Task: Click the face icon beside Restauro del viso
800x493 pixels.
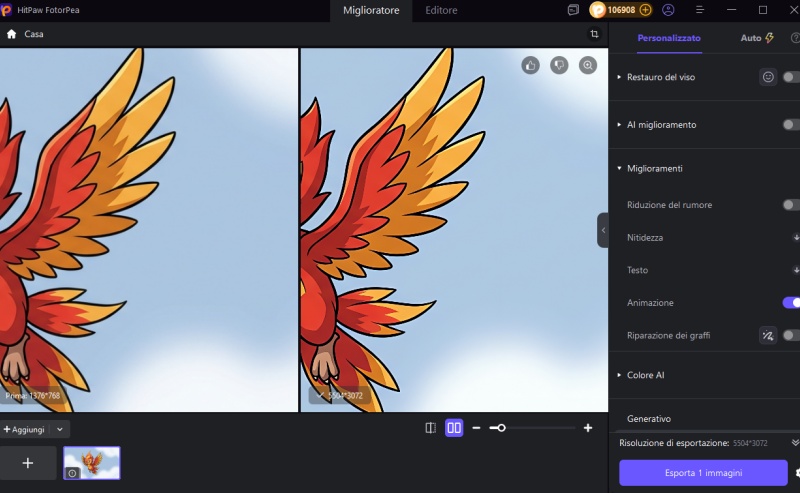Action: click(x=768, y=77)
